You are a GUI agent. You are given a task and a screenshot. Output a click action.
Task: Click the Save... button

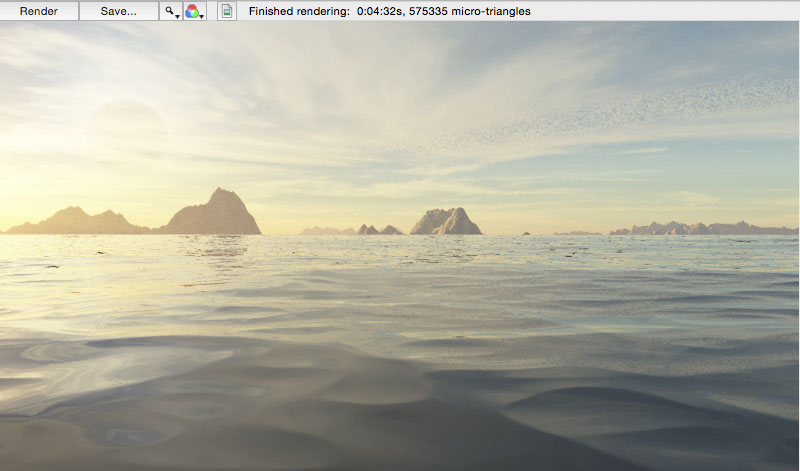(118, 11)
